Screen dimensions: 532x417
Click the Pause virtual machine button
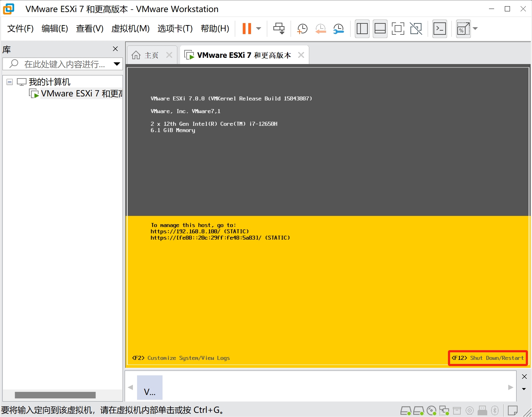click(x=247, y=29)
